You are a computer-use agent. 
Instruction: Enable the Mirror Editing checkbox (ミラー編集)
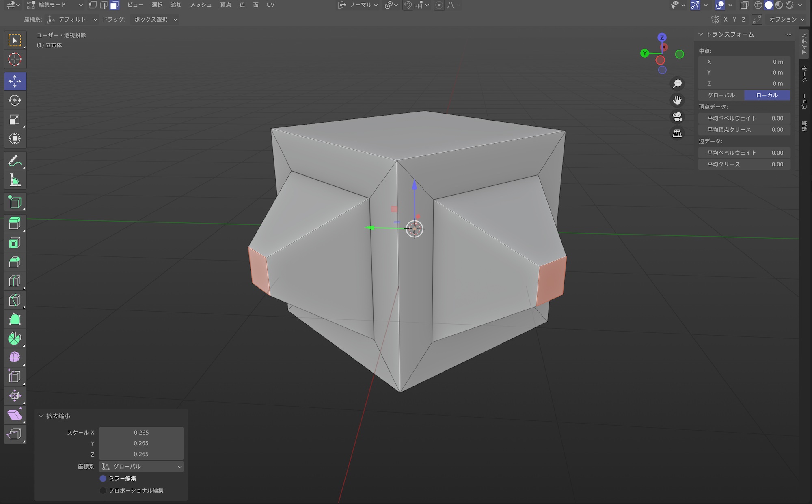pos(103,478)
